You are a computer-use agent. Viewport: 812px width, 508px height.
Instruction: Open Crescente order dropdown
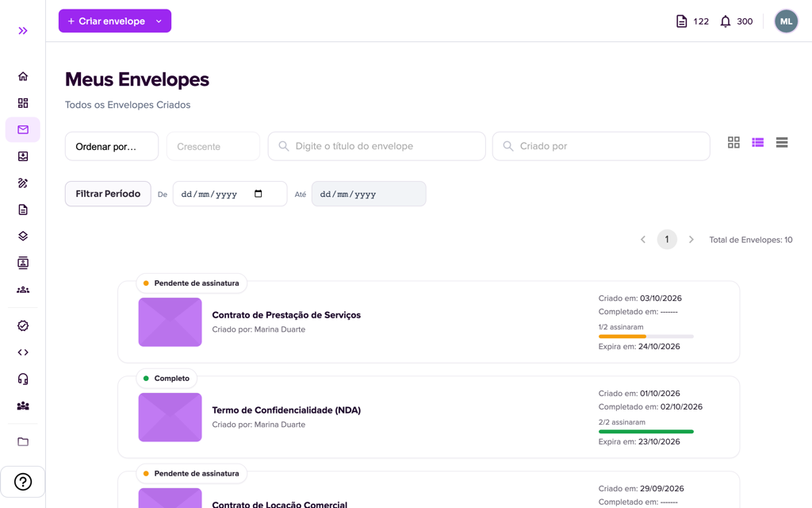pyautogui.click(x=213, y=146)
